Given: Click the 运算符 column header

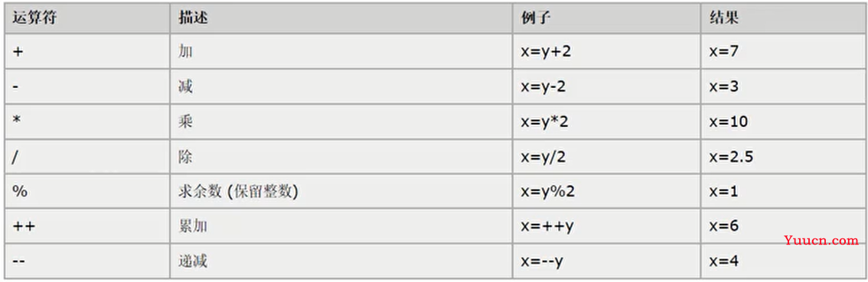Looking at the screenshot, I should coord(34,18).
